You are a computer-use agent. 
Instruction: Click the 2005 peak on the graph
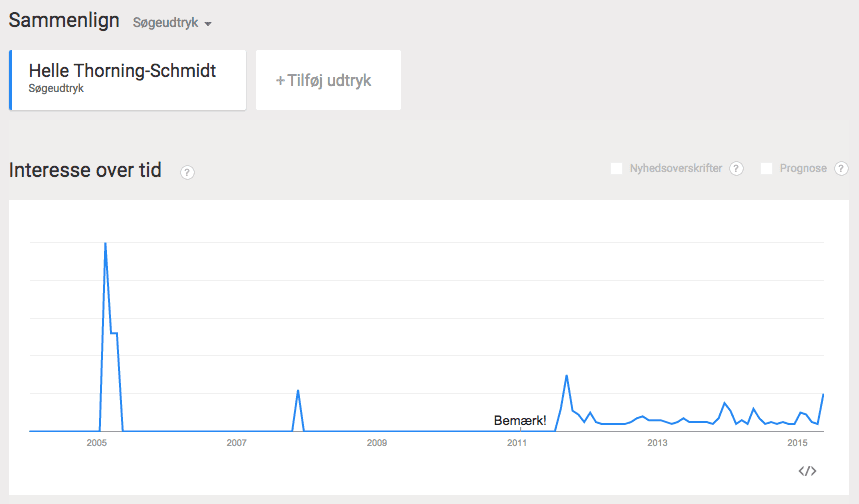(105, 243)
